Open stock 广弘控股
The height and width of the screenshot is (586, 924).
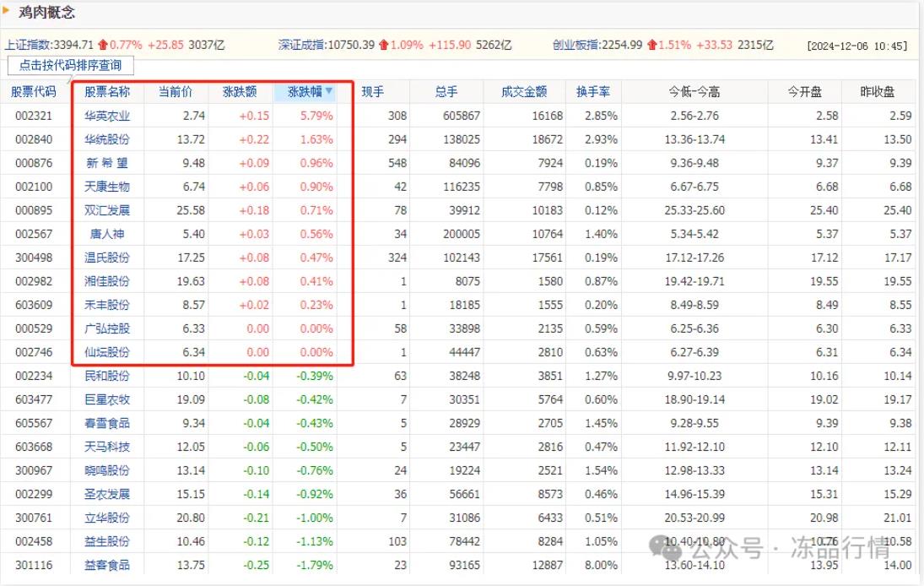pyautogui.click(x=106, y=328)
